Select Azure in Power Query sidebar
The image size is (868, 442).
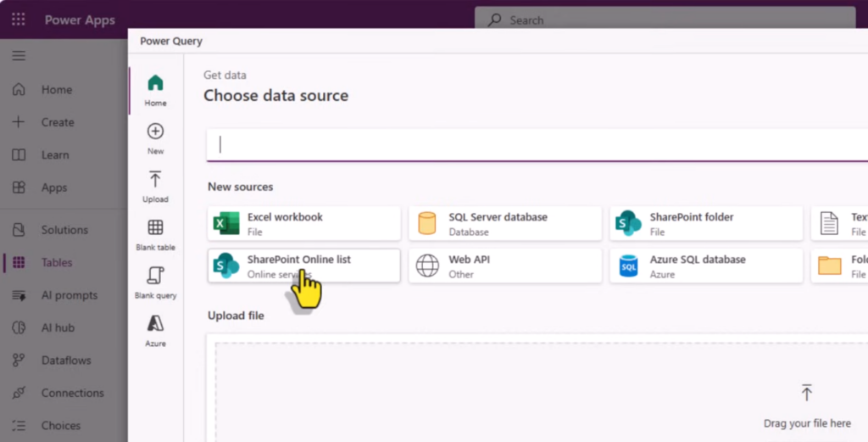point(156,331)
